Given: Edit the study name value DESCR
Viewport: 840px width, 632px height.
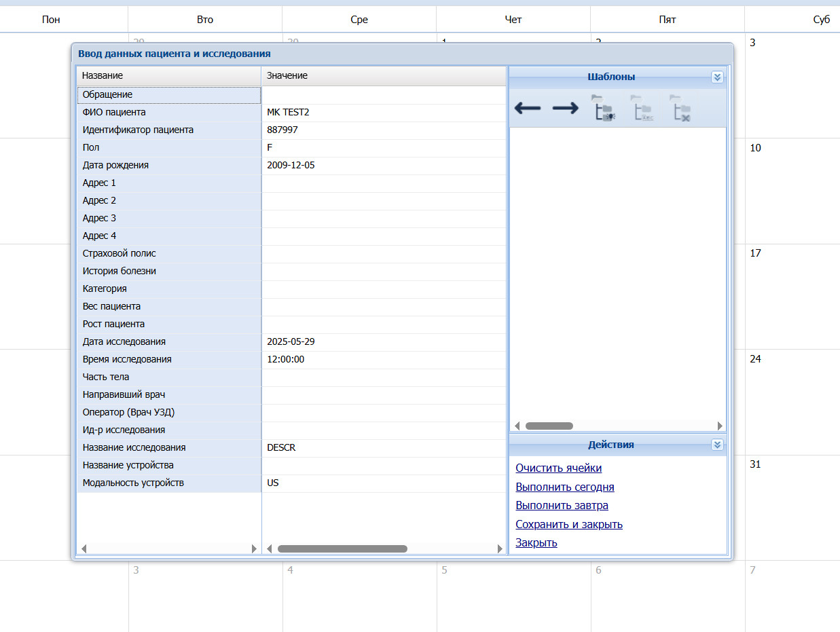Looking at the screenshot, I should pyautogui.click(x=384, y=448).
